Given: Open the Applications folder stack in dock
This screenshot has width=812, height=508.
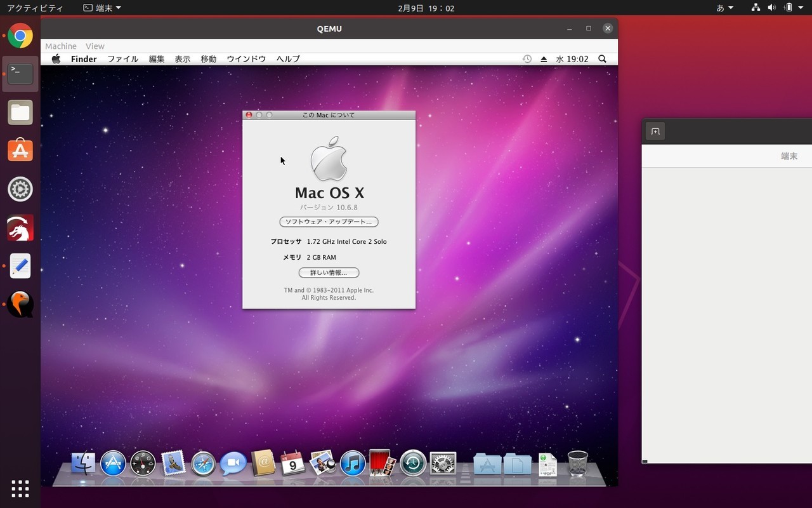Looking at the screenshot, I should tap(487, 464).
